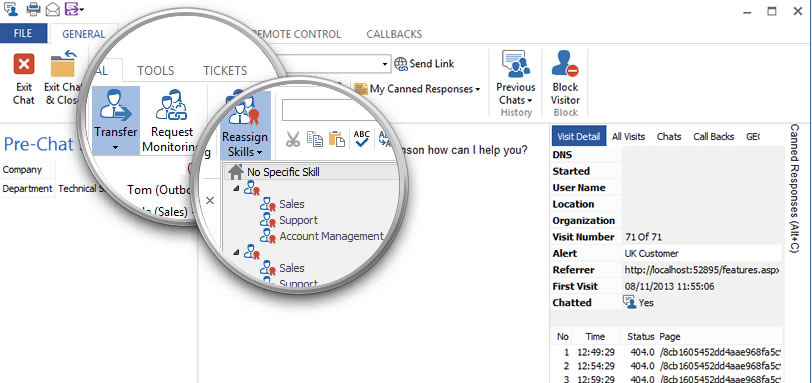Click the 'User Name' row label
812x383 pixels.
click(x=579, y=187)
